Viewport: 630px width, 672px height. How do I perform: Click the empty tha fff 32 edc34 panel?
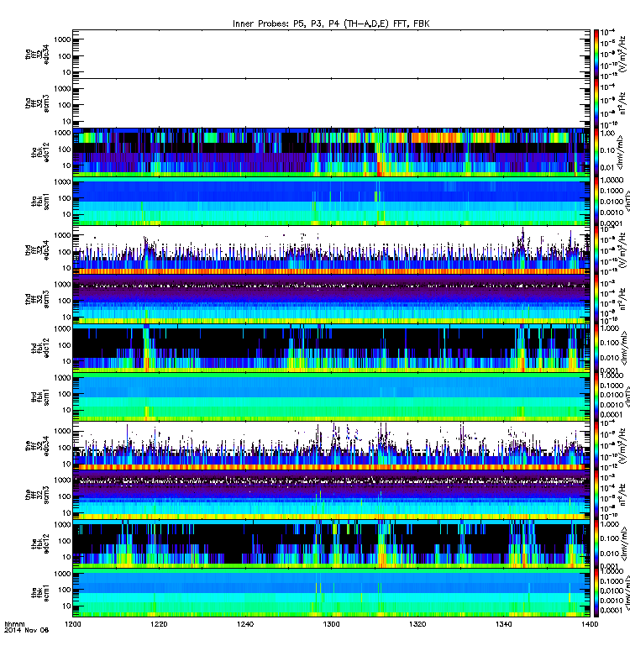[x=331, y=54]
